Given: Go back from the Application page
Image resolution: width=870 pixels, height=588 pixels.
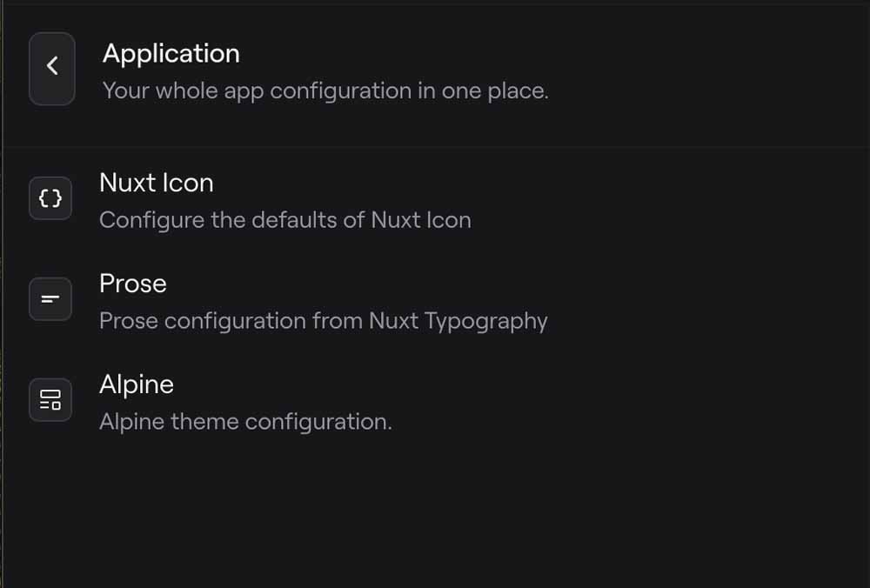Looking at the screenshot, I should [x=52, y=69].
